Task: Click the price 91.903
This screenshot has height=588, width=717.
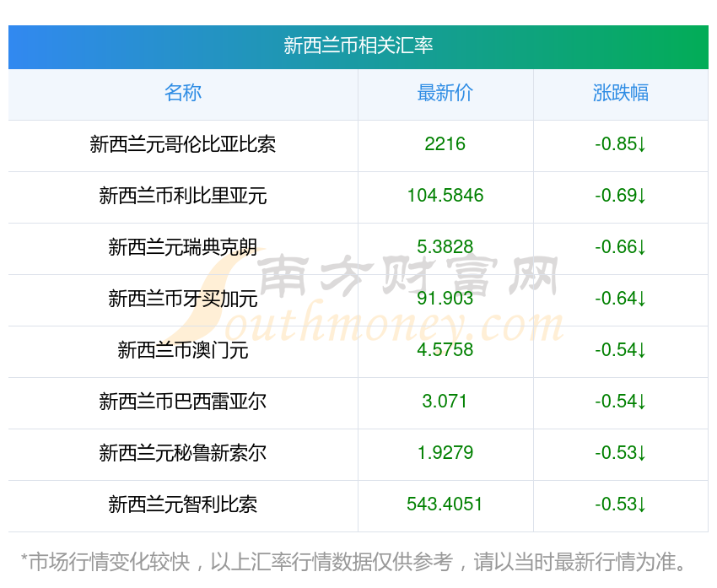Action: [x=445, y=299]
